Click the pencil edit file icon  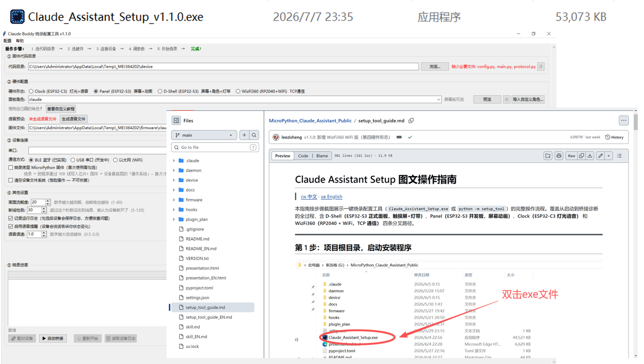[600, 156]
